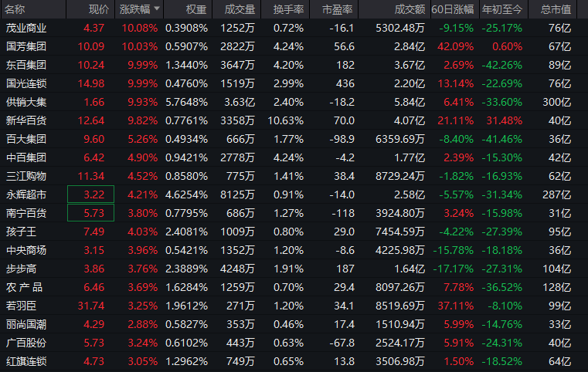The height and width of the screenshot is (372, 588).
Task: Select 丽尚国潮 in the list
Action: coord(26,324)
